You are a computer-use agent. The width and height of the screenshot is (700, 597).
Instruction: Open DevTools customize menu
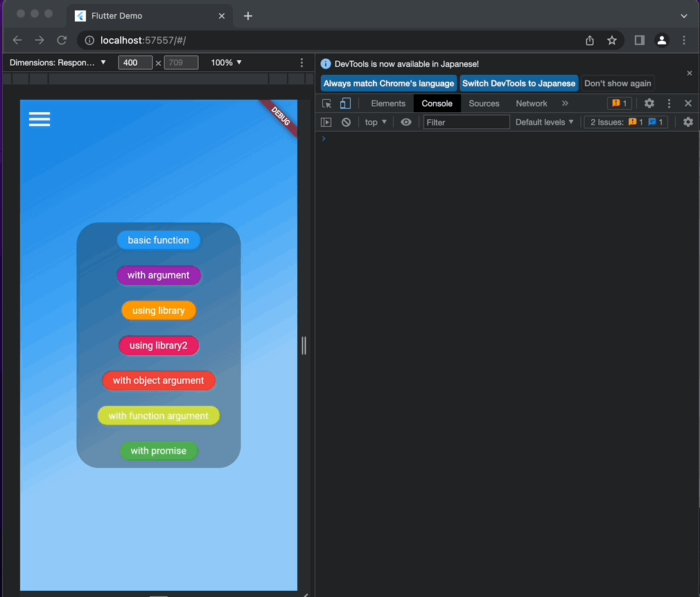(x=669, y=103)
